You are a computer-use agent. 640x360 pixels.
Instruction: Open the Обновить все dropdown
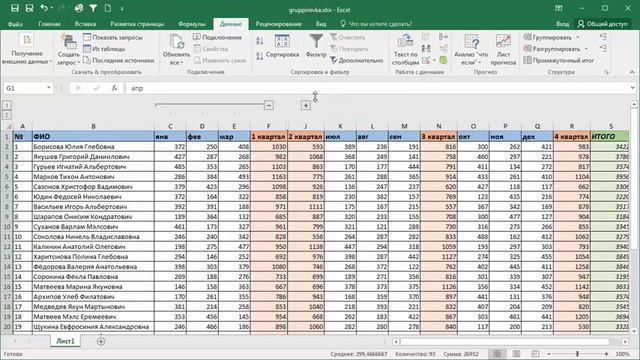pyautogui.click(x=176, y=50)
